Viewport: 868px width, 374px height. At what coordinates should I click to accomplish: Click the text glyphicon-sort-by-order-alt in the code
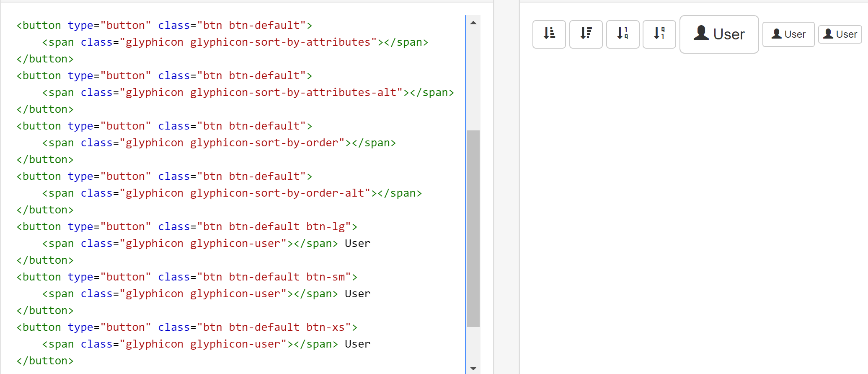point(277,193)
